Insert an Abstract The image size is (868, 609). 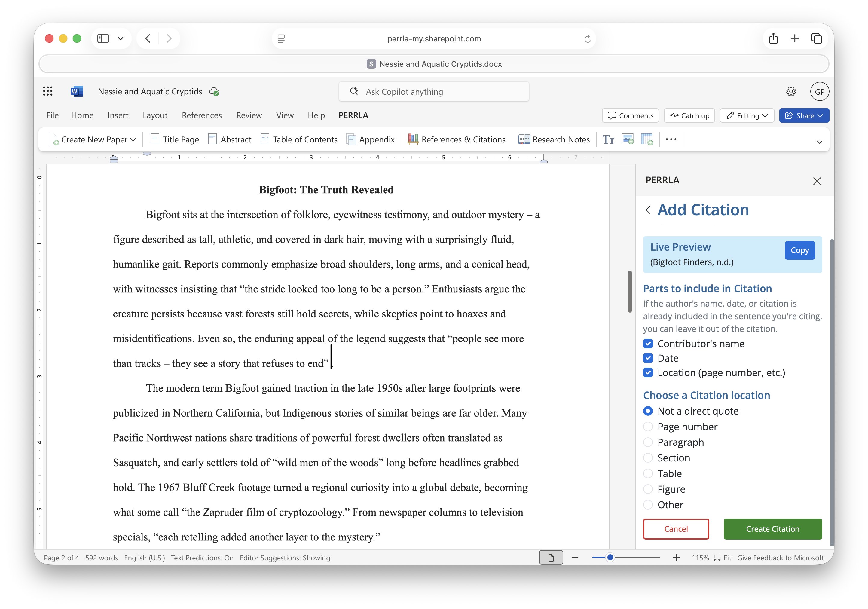coord(230,139)
